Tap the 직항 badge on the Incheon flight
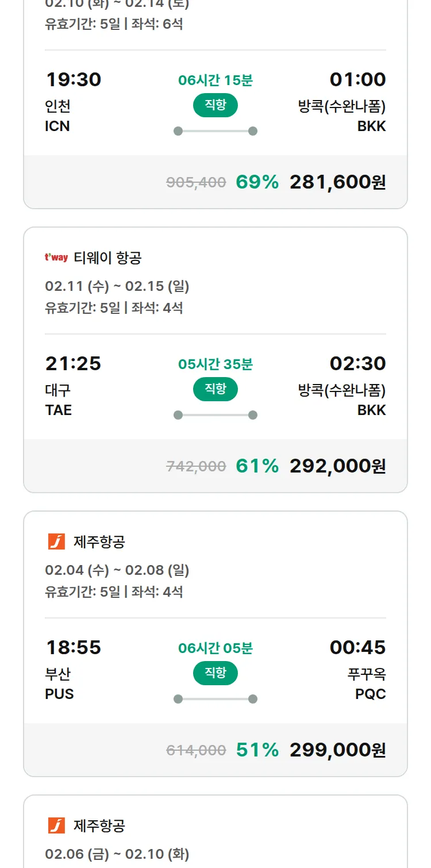 click(x=215, y=105)
